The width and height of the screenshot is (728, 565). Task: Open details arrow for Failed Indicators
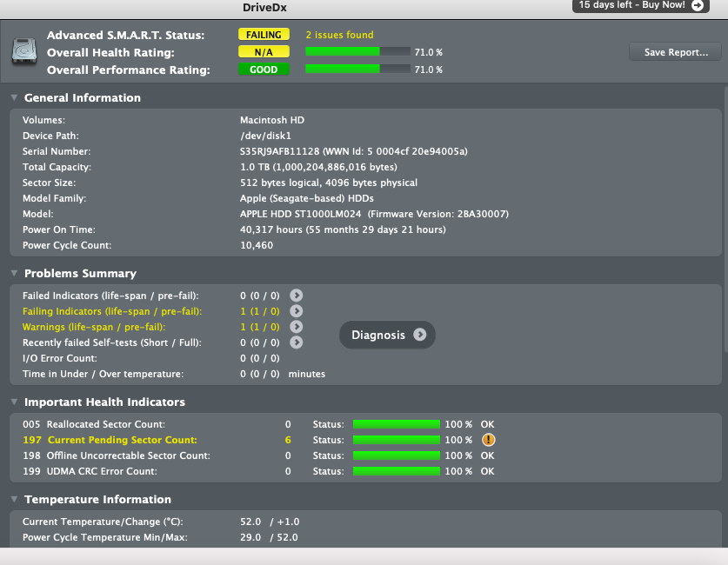[x=297, y=296]
